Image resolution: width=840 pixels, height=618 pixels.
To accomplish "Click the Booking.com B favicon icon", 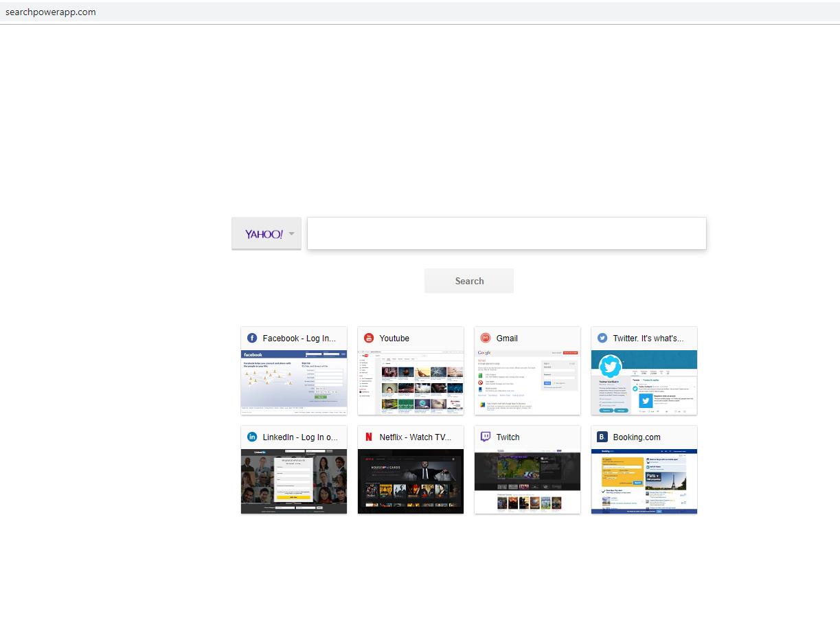I will pyautogui.click(x=602, y=437).
